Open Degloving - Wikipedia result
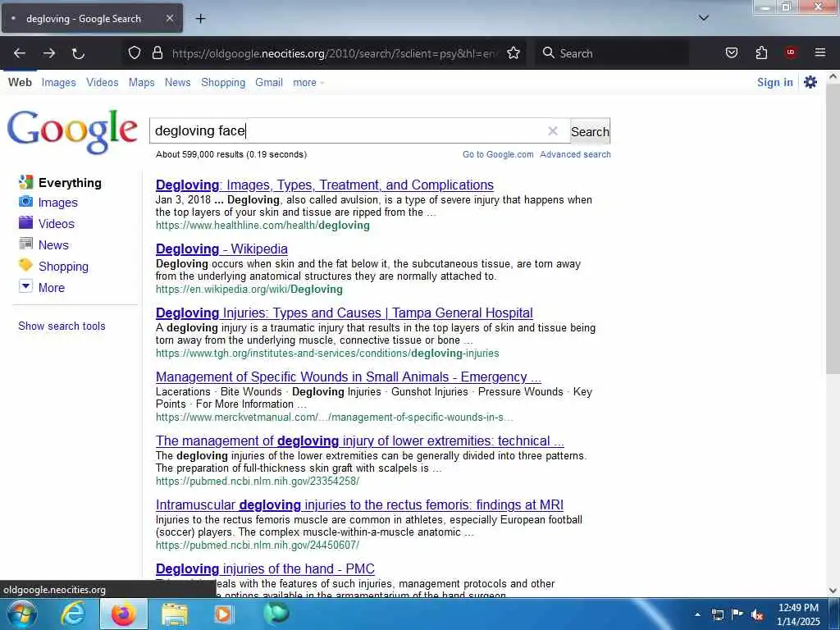This screenshot has width=840, height=630. point(221,249)
